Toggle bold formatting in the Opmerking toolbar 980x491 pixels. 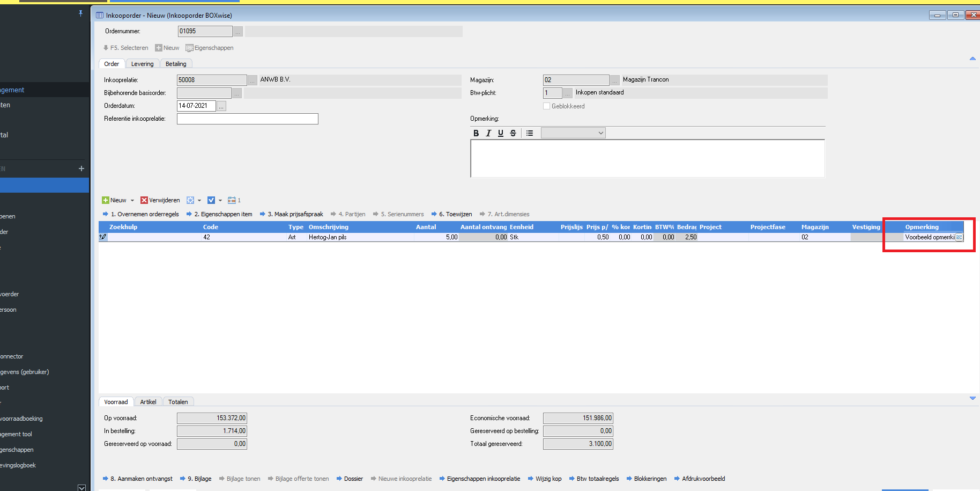476,133
